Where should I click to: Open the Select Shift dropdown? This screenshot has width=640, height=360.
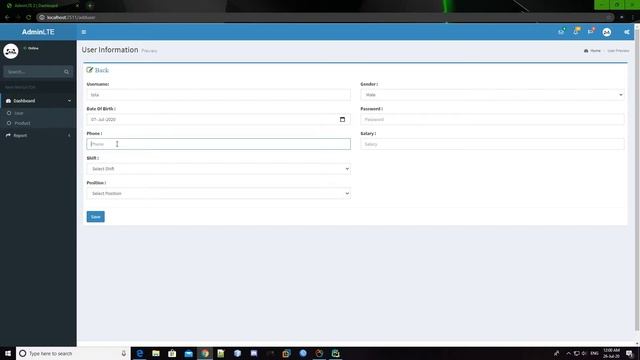[218, 169]
